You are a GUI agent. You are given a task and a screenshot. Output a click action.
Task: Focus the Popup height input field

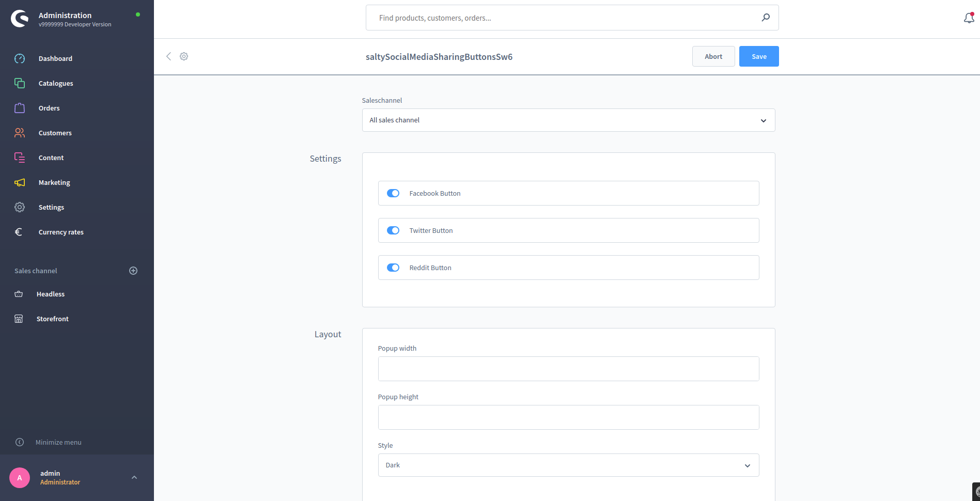pos(568,417)
